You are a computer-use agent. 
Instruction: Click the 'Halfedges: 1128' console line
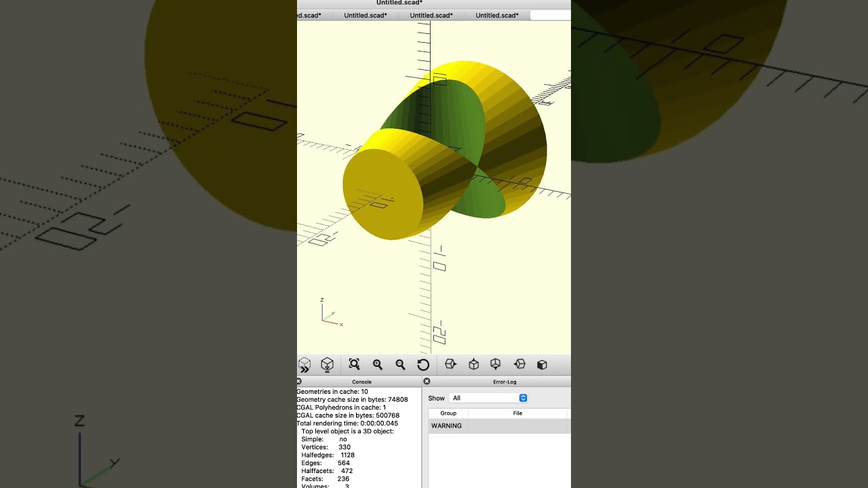328,455
